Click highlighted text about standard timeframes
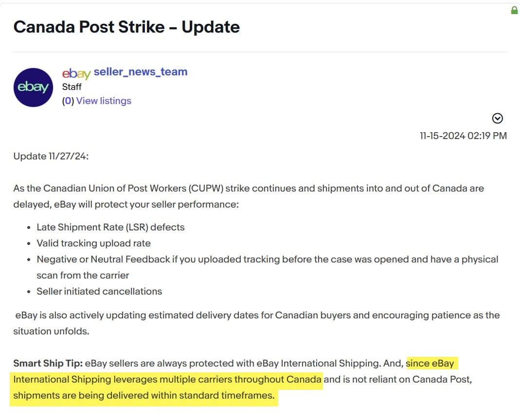The height and width of the screenshot is (420, 520). pos(144,396)
